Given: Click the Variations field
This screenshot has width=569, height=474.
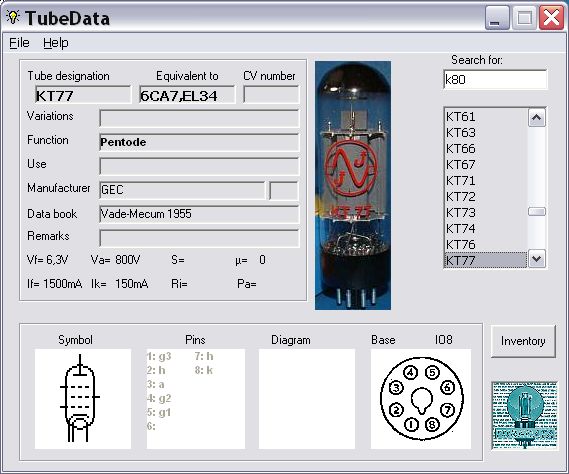Looking at the screenshot, I should 199,118.
